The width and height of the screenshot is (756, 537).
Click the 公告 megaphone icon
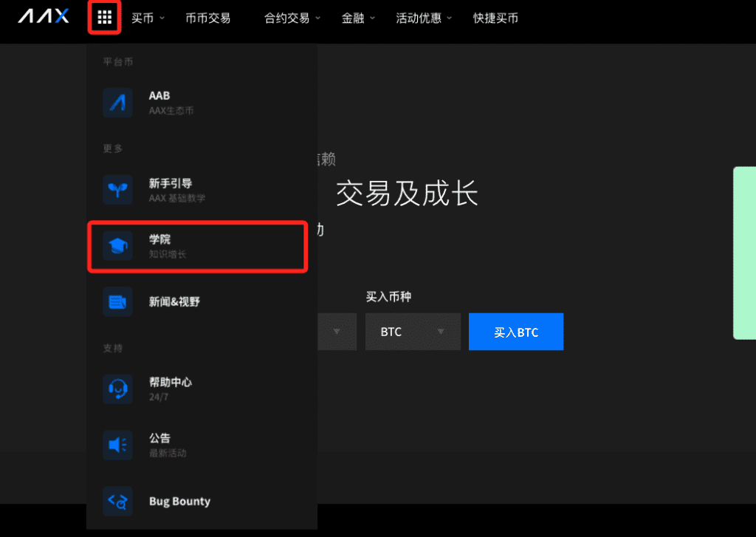click(x=118, y=445)
